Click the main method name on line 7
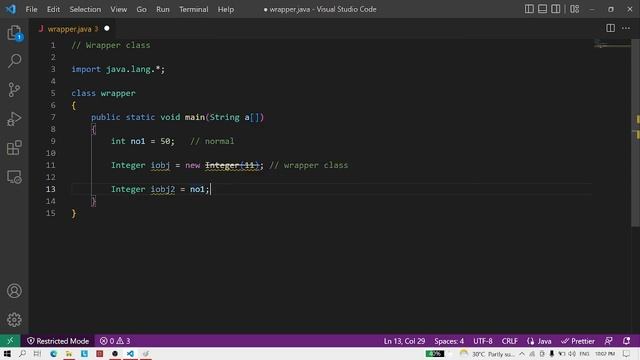 click(x=195, y=117)
